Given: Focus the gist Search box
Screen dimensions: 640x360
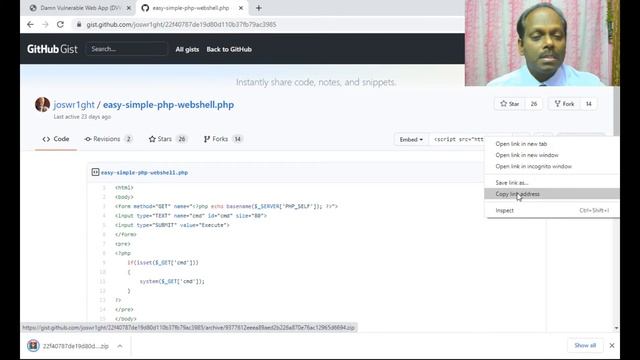Looking at the screenshot, I should click(127, 49).
